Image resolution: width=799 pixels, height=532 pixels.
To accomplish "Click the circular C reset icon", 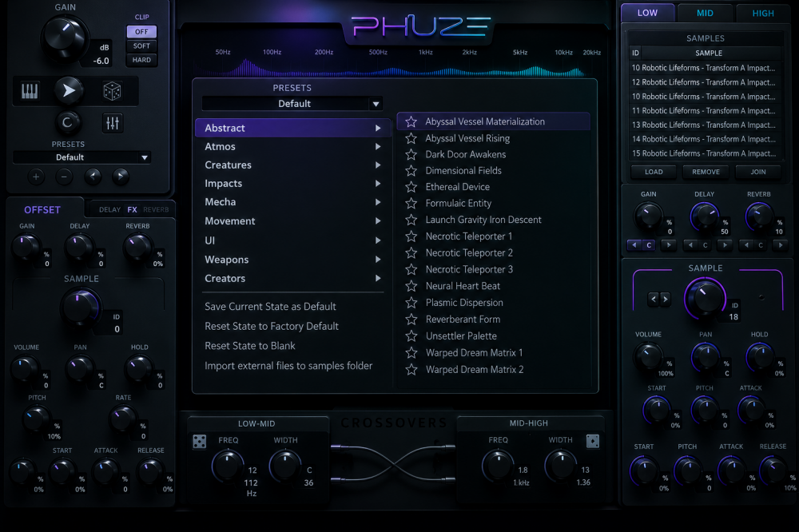I will click(x=67, y=123).
